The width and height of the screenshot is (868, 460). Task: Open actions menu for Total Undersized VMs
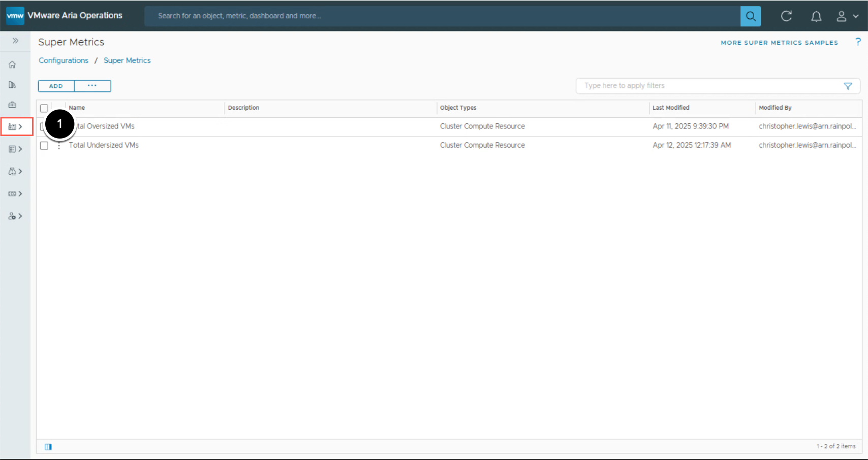(x=59, y=146)
